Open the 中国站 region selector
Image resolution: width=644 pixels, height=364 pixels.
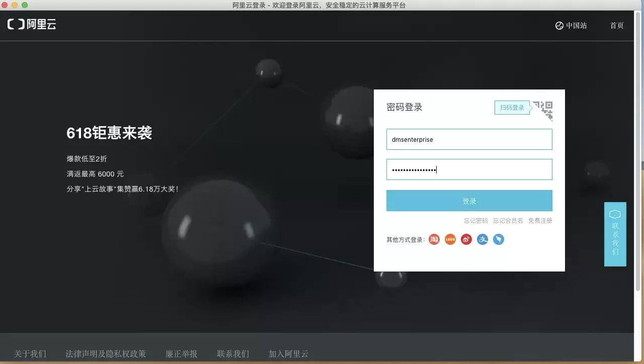(571, 26)
